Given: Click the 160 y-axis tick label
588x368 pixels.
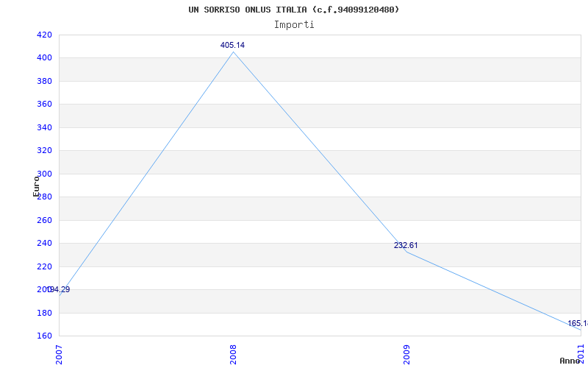Looking at the screenshot, I should tap(44, 336).
